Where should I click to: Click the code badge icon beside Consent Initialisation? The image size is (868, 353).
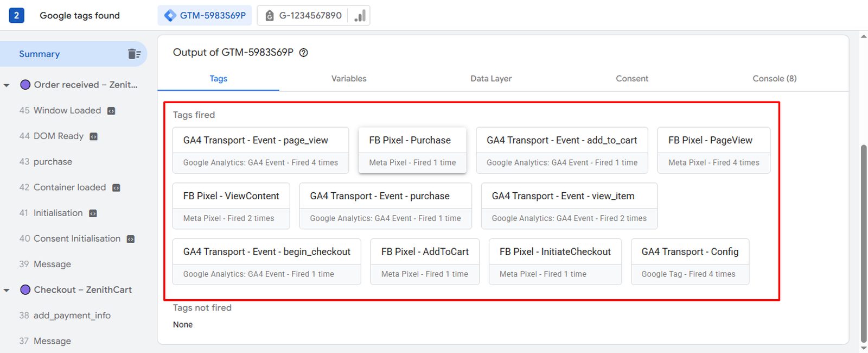[x=130, y=239]
